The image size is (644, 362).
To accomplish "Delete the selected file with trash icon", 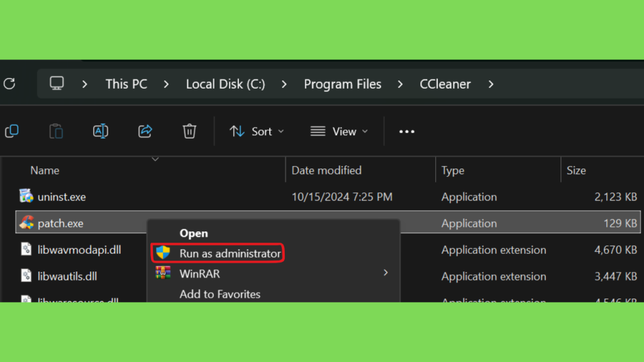I will (x=189, y=131).
